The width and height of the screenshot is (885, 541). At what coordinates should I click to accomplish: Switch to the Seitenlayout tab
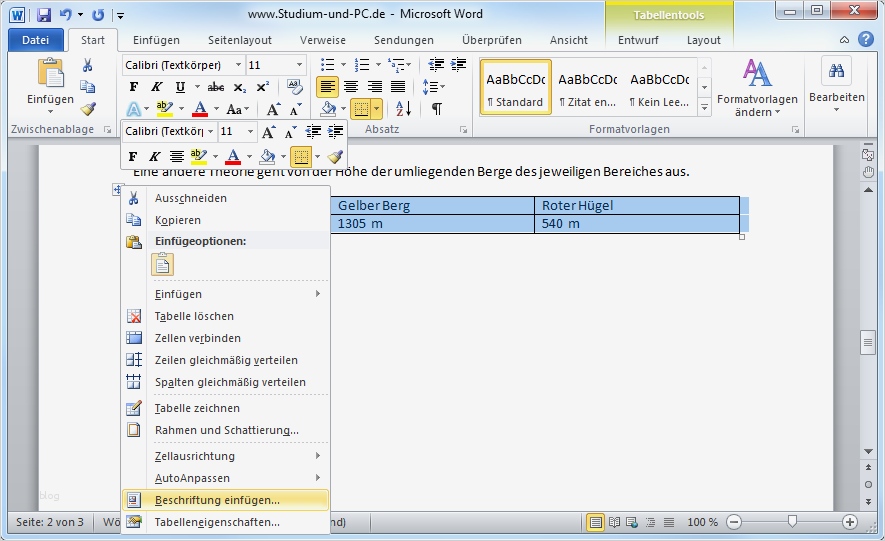239,40
